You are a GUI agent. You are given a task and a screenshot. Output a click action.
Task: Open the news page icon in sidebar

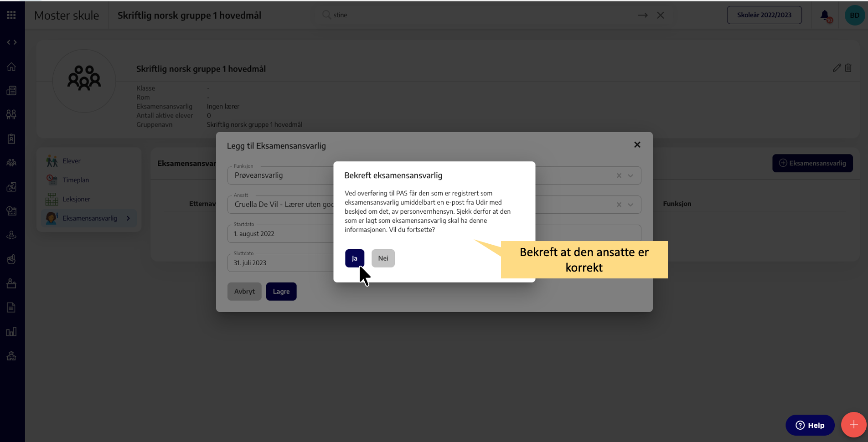click(11, 91)
